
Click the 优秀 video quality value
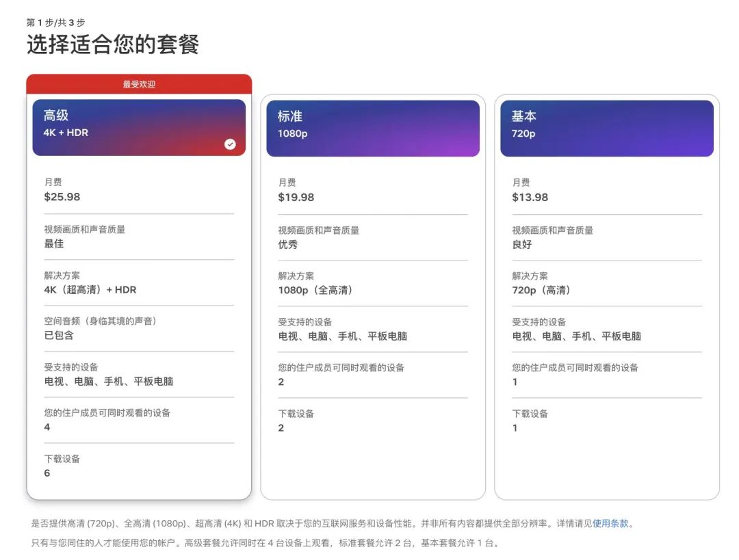point(288,245)
